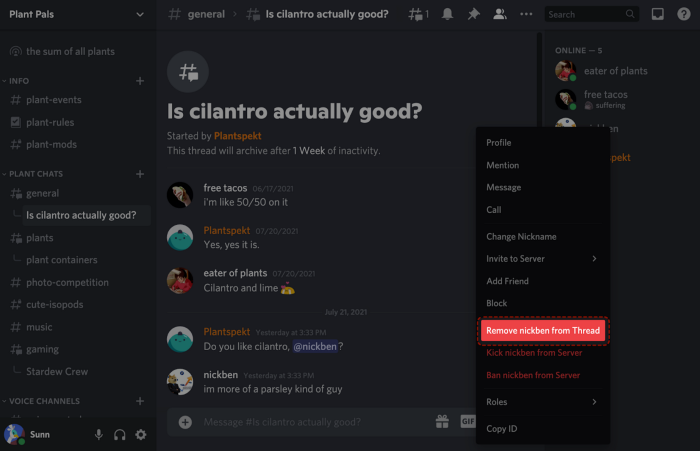
Task: Click Sunn user avatar
Action: (x=14, y=434)
